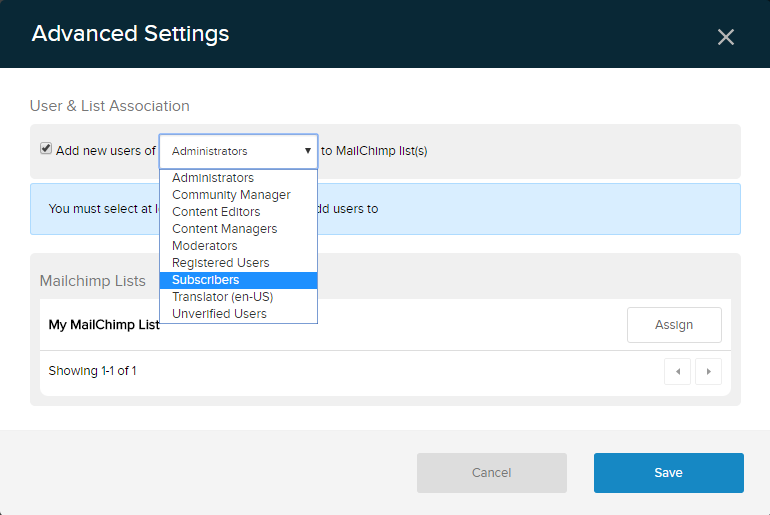Assign My MailChimp List
The height and width of the screenshot is (515, 770).
[x=673, y=325]
